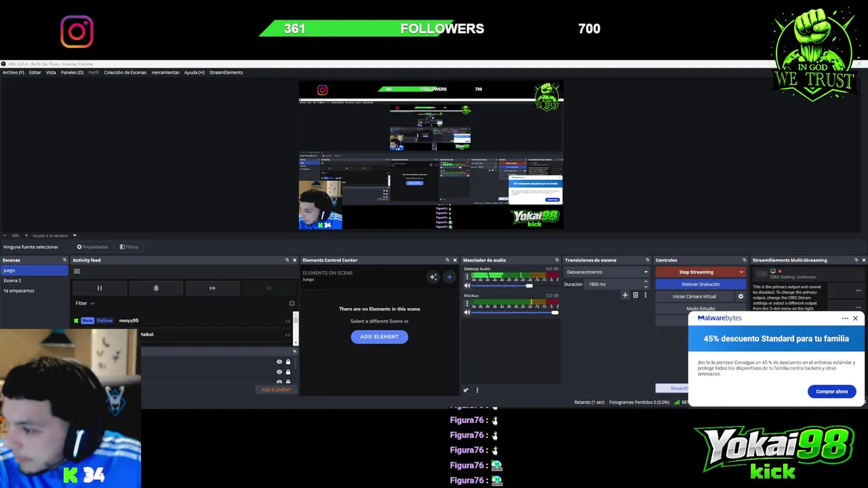The height and width of the screenshot is (488, 868).
Task: Undock the Mezclador de audio panel
Action: [x=557, y=260]
